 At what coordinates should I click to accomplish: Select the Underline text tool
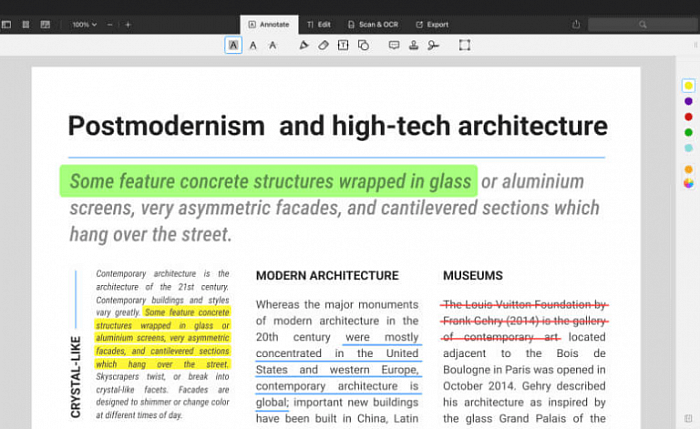click(253, 45)
